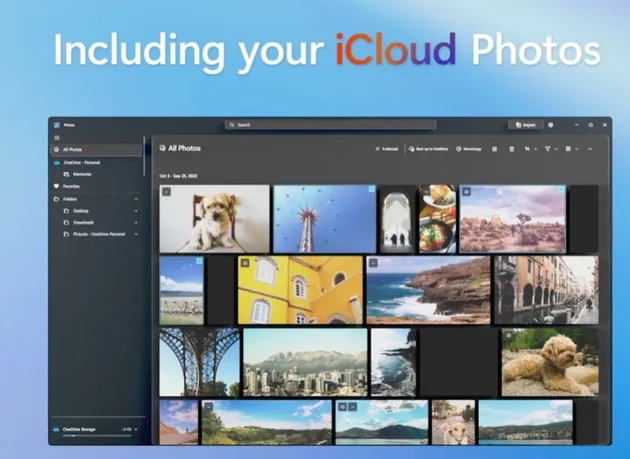Click the Search input field
The width and height of the screenshot is (630, 459).
click(x=331, y=125)
